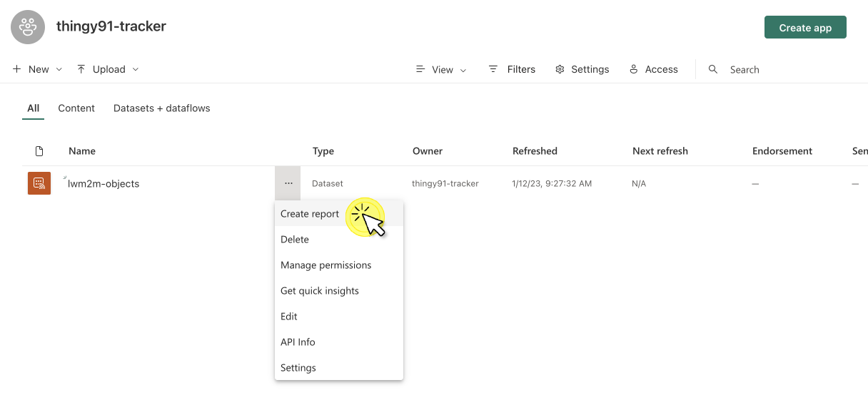
Task: Choose Edit from the context menu
Action: 339,317
